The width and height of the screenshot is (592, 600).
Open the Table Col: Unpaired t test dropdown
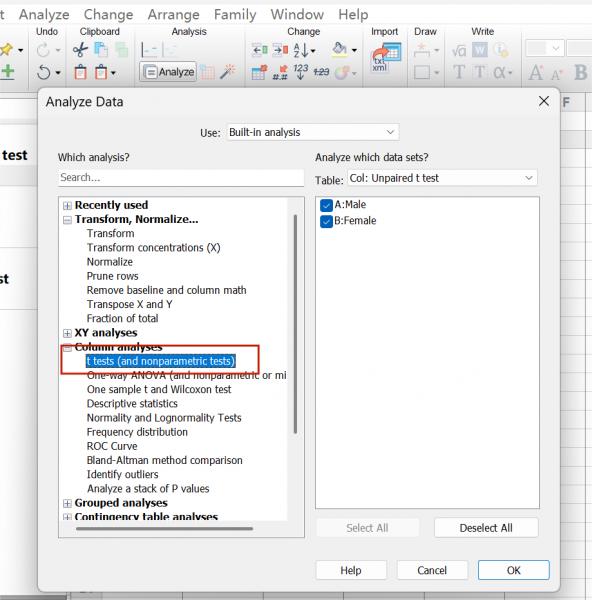pyautogui.click(x=442, y=178)
